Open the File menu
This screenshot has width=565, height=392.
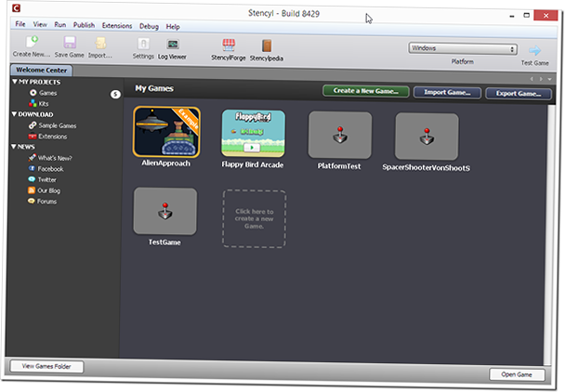pos(20,24)
